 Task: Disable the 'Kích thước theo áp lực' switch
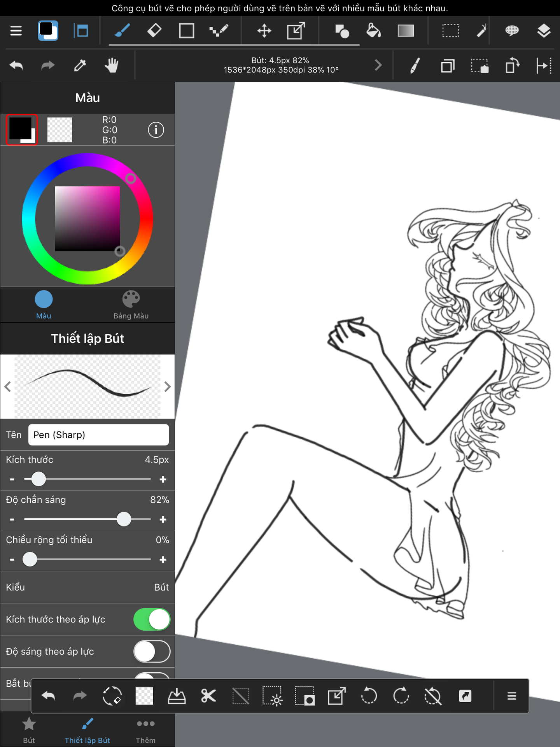pyautogui.click(x=152, y=619)
